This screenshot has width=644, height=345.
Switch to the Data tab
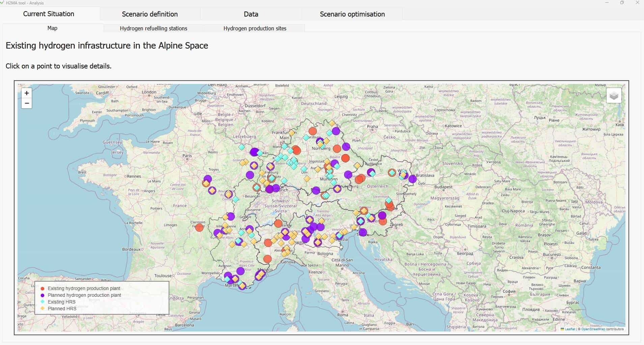(x=251, y=14)
